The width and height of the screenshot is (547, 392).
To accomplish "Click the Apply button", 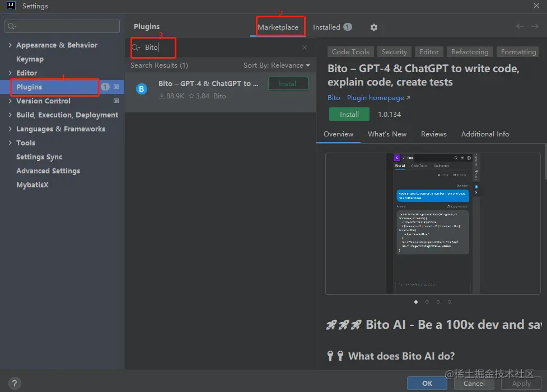I will [521, 383].
